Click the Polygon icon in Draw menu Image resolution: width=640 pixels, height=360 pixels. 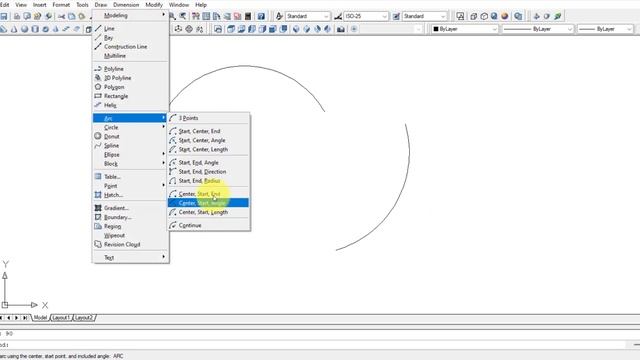tap(98, 87)
